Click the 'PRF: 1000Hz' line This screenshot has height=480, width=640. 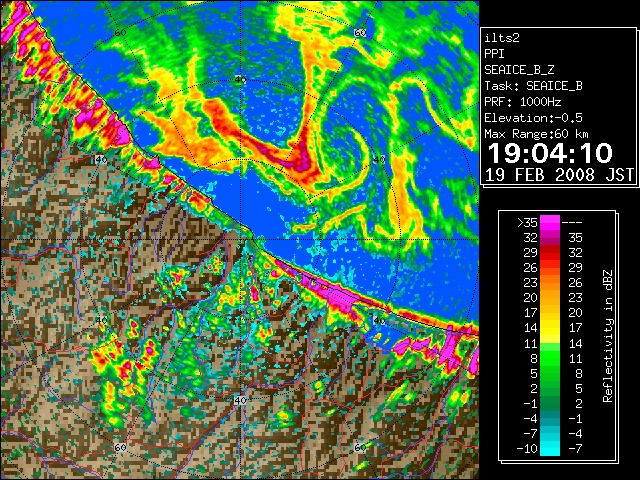tap(523, 102)
